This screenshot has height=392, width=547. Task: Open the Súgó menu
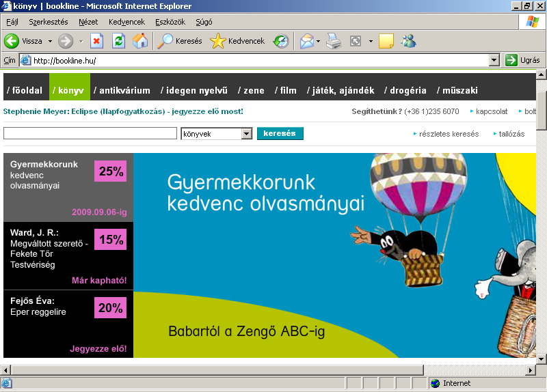point(204,22)
